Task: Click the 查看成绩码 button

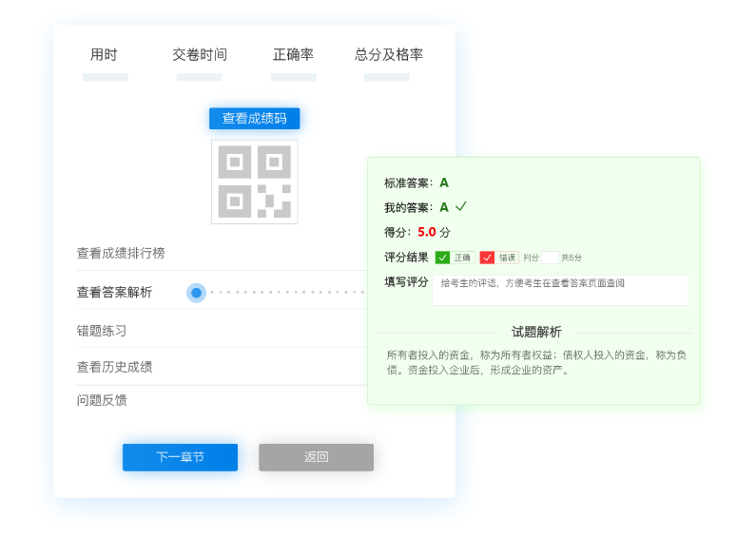Action: (254, 119)
